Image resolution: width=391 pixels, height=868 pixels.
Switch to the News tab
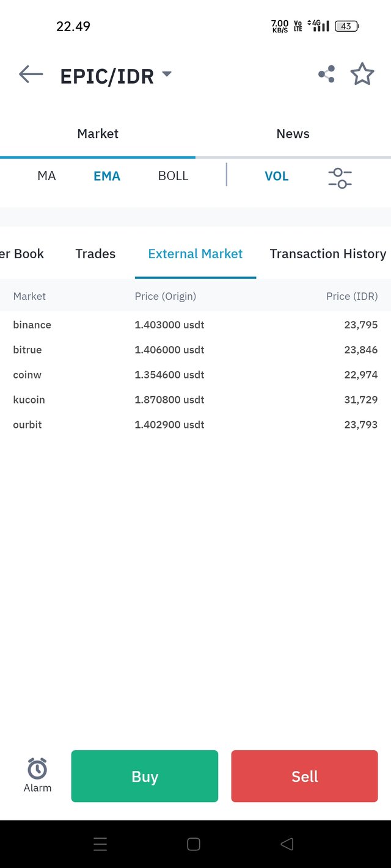293,134
